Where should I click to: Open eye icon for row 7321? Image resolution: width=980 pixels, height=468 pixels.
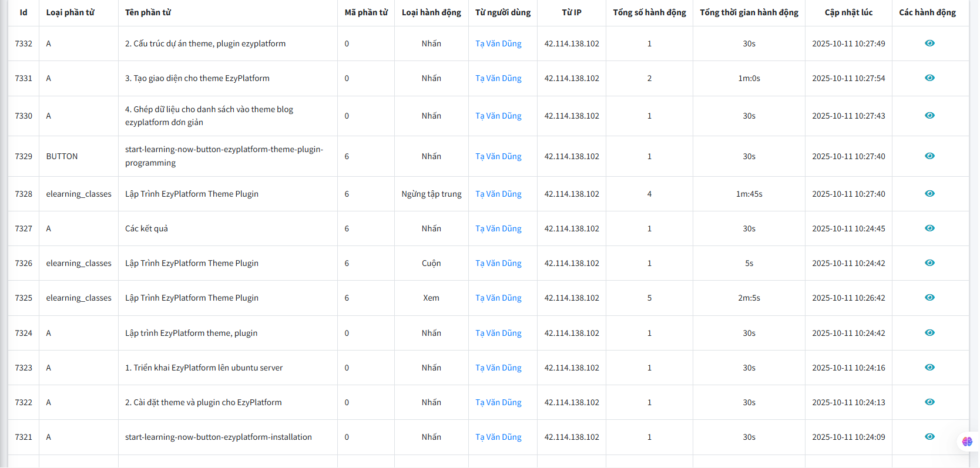[929, 437]
